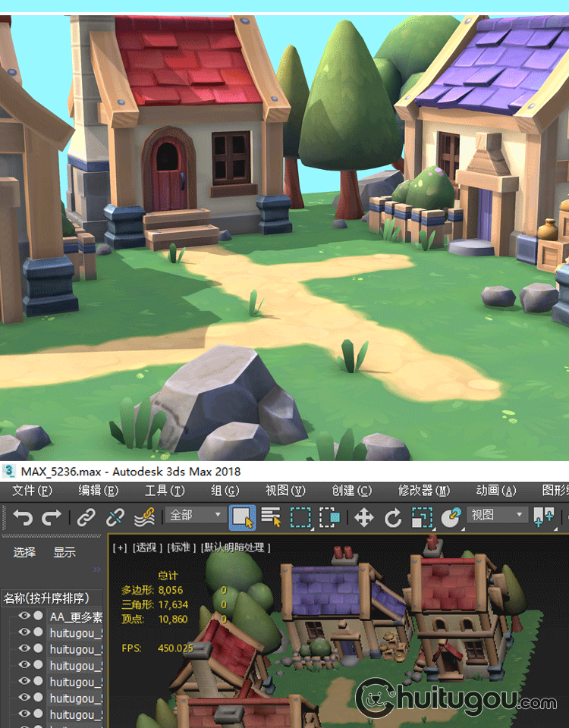The height and width of the screenshot is (728, 569).
Task: Click the Undo arrow icon
Action: point(23,518)
